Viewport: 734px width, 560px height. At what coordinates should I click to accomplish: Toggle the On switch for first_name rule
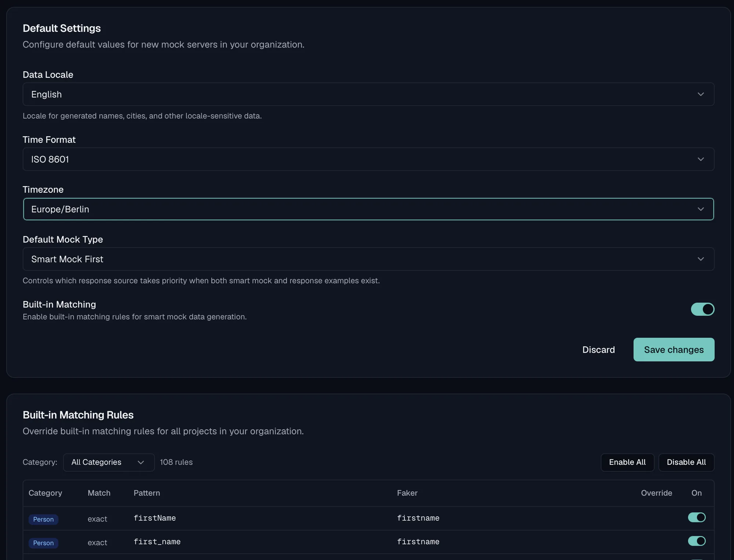[x=697, y=541]
